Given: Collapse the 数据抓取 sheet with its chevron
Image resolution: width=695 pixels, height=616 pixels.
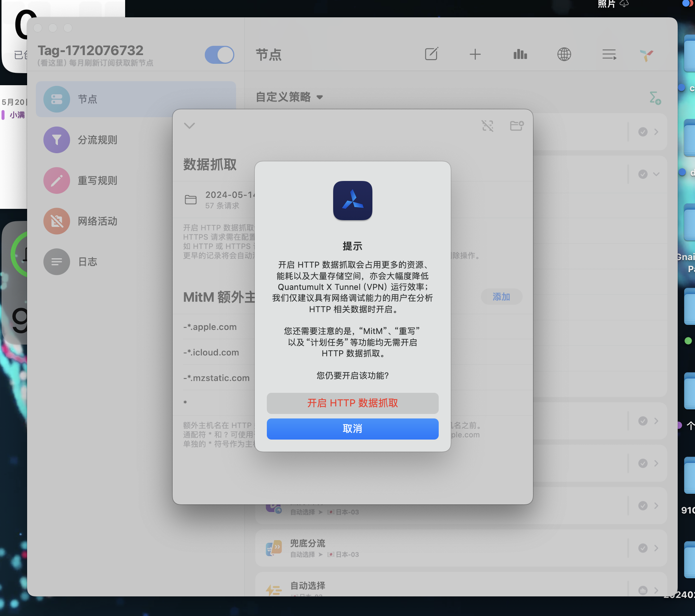Looking at the screenshot, I should click(x=190, y=126).
